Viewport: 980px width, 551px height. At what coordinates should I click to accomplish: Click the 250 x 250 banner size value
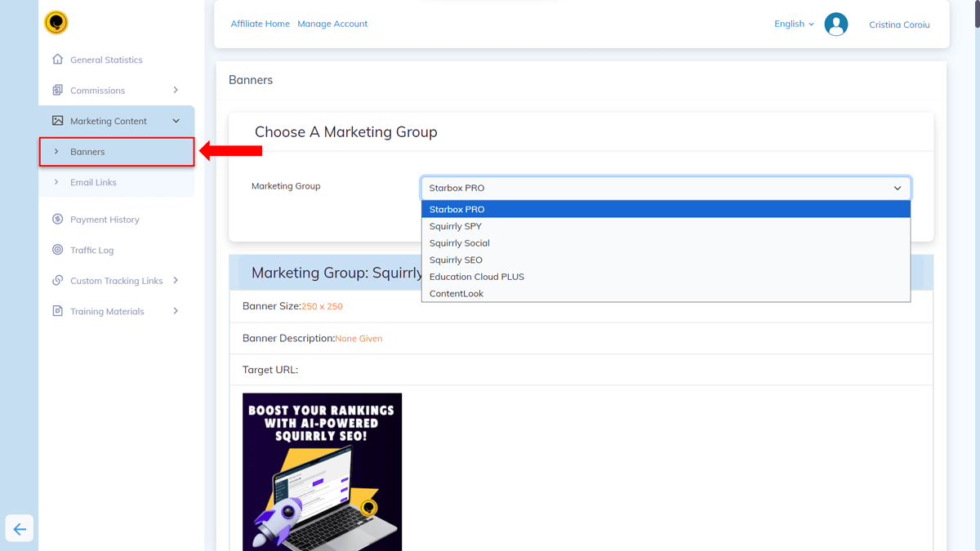pos(322,306)
